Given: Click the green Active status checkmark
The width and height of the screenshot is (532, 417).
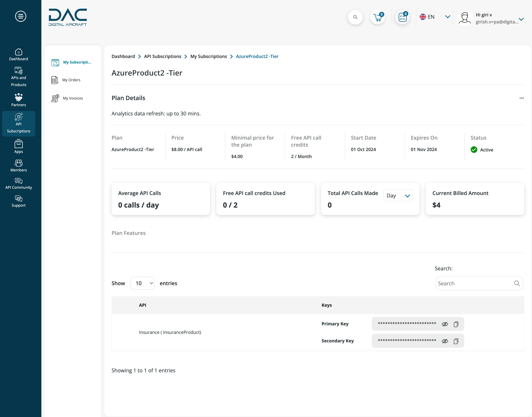Looking at the screenshot, I should click(474, 150).
